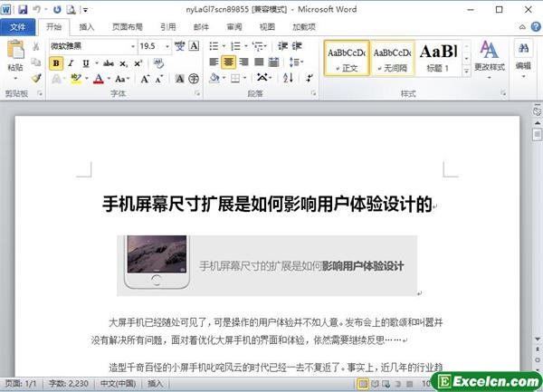Click the bullet list icon

212,46
